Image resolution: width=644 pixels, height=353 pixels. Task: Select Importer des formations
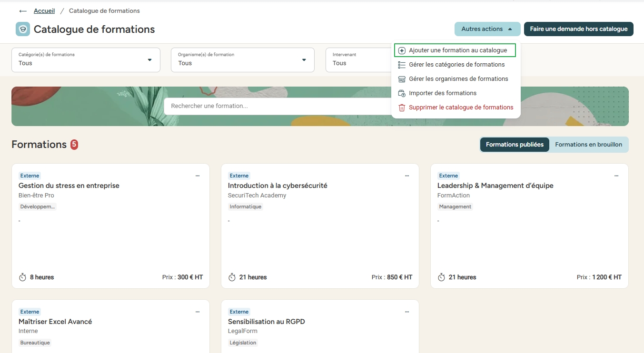click(x=455, y=93)
